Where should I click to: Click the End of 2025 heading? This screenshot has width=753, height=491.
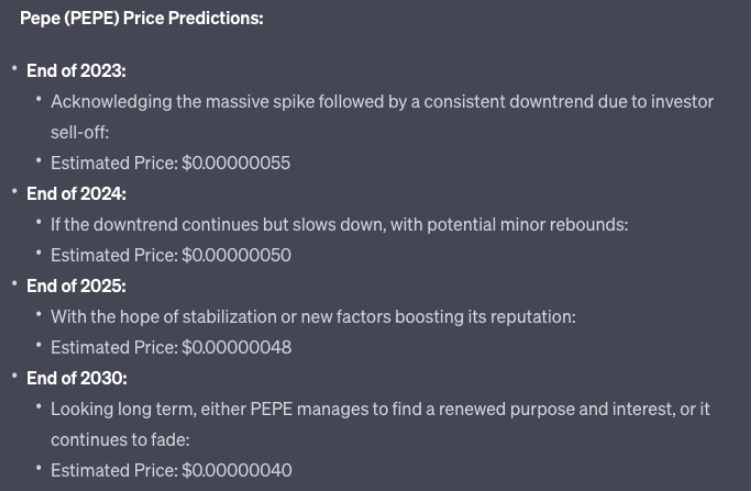pyautogui.click(x=76, y=286)
